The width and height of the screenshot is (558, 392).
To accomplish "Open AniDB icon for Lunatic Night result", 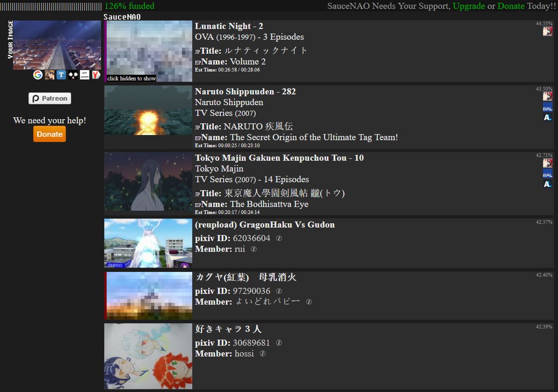I will point(548,31).
